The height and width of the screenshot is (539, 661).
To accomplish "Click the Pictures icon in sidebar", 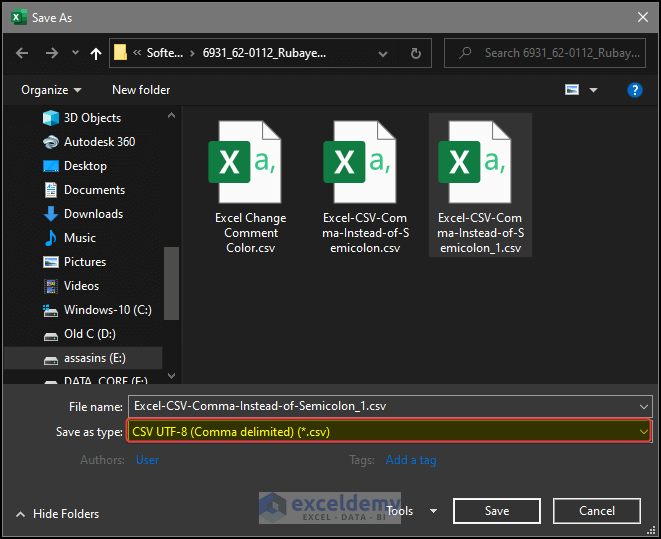I will pos(51,262).
